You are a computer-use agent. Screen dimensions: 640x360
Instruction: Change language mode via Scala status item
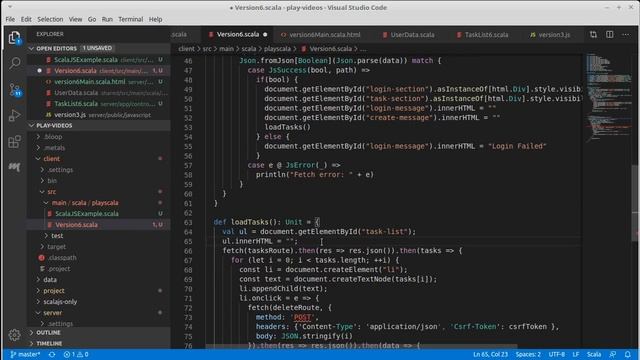coord(594,354)
